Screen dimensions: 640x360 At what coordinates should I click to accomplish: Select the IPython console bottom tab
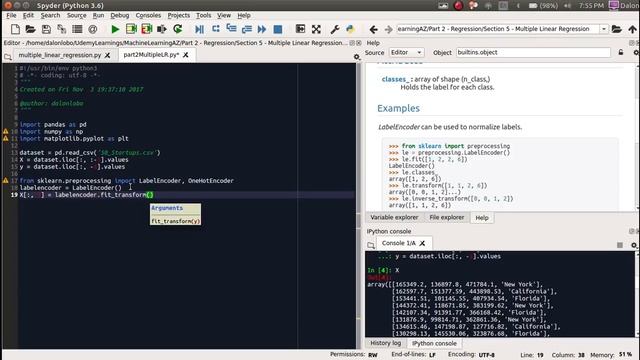[x=434, y=343]
